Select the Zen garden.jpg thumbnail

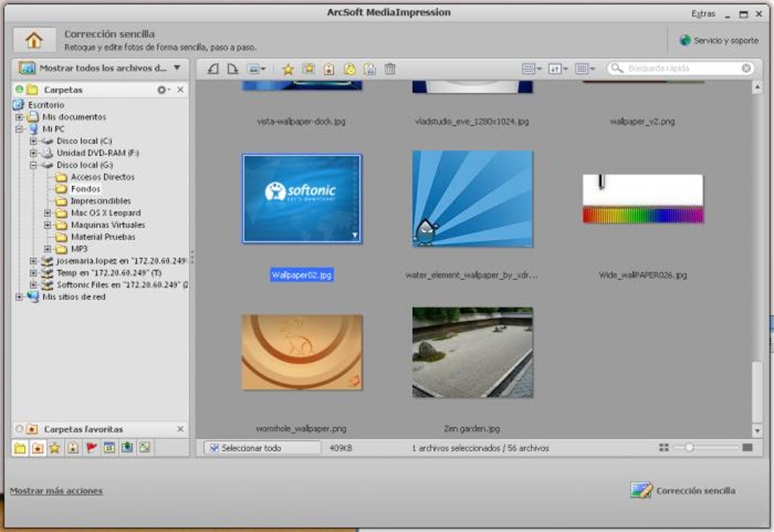tap(472, 352)
